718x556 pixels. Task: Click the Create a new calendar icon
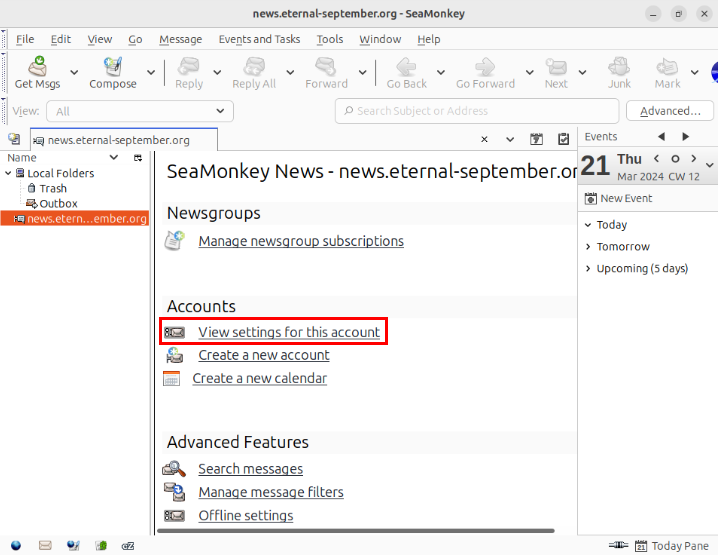point(172,378)
